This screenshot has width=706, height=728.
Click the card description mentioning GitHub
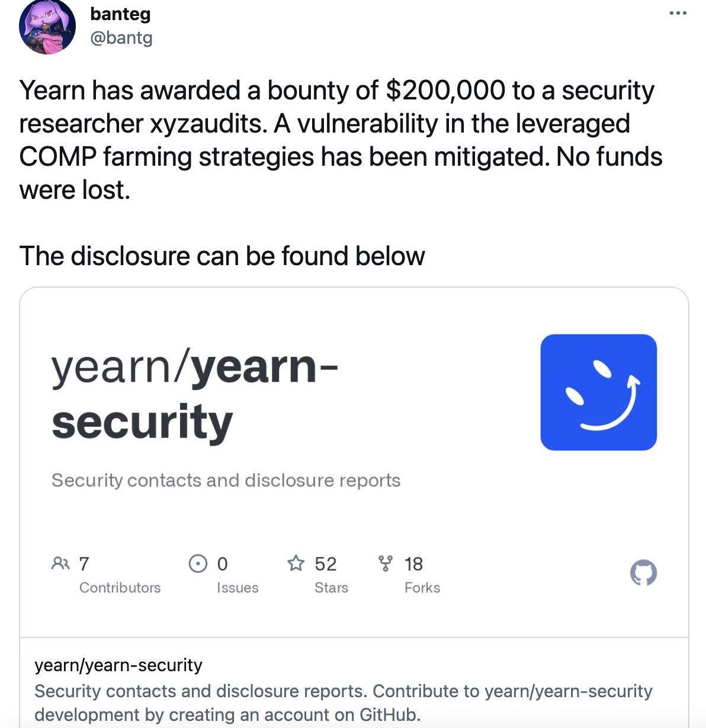pos(344,703)
